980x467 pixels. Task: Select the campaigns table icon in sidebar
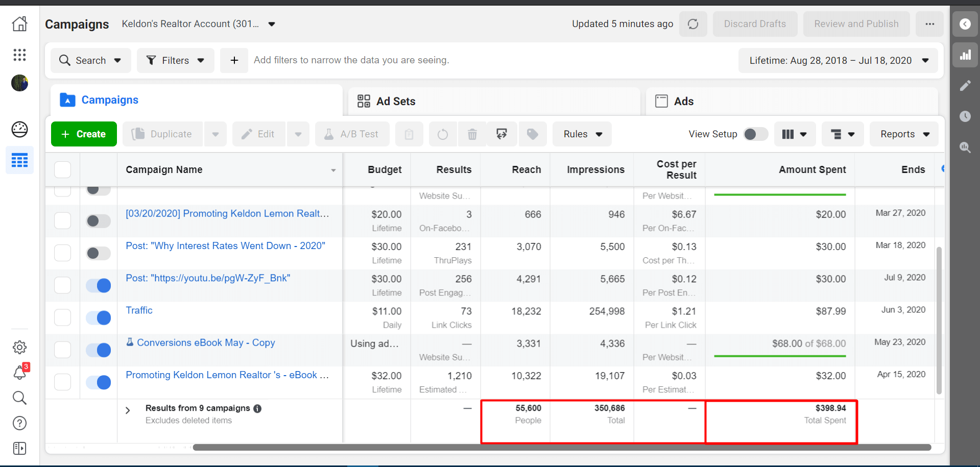[x=19, y=160]
